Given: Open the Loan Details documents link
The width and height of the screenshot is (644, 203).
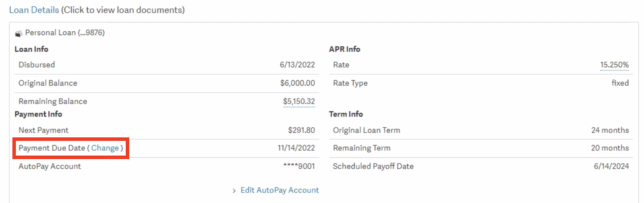Looking at the screenshot, I should coord(34,10).
